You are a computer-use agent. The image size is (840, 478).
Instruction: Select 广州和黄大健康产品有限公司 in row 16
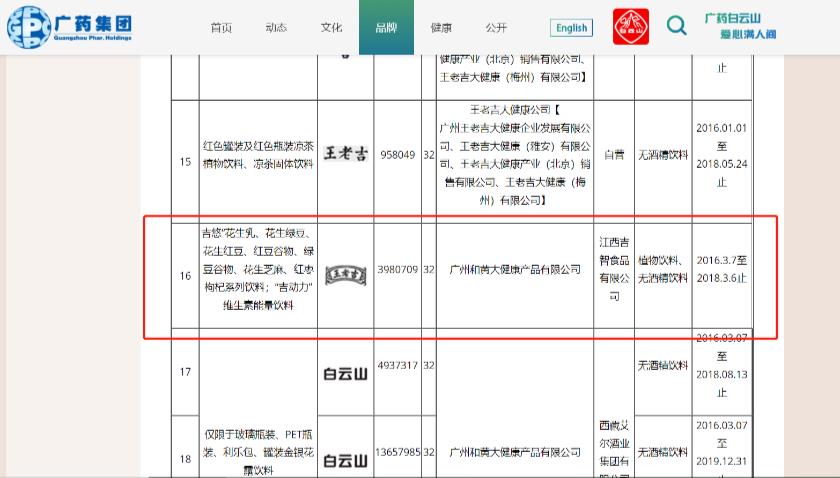(515, 270)
